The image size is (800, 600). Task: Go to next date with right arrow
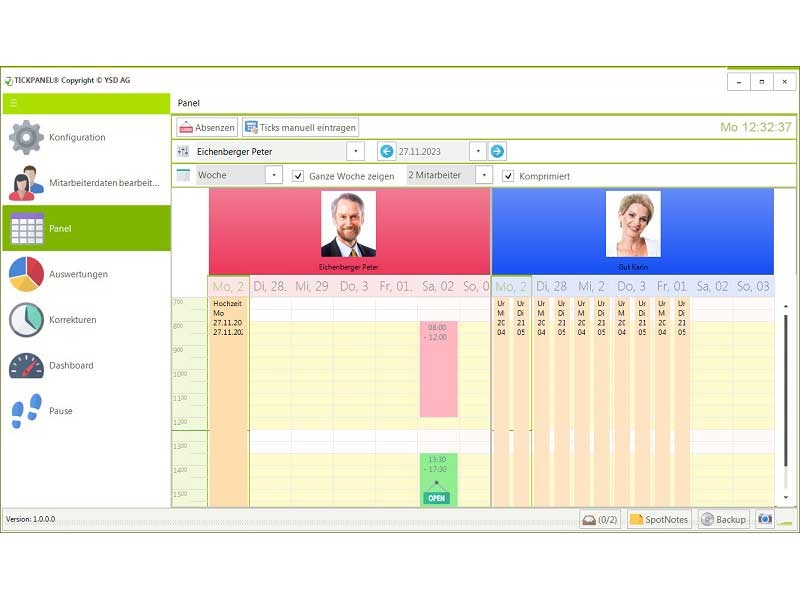tap(497, 152)
